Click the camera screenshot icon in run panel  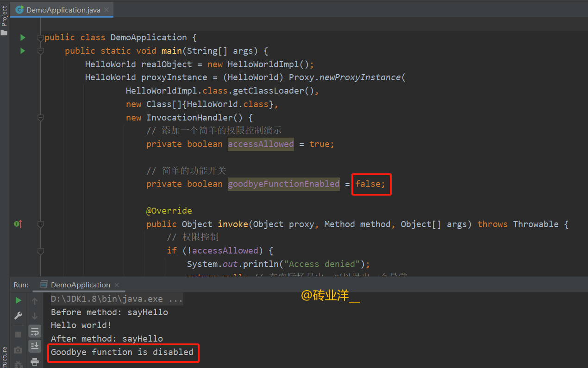pyautogui.click(x=18, y=350)
